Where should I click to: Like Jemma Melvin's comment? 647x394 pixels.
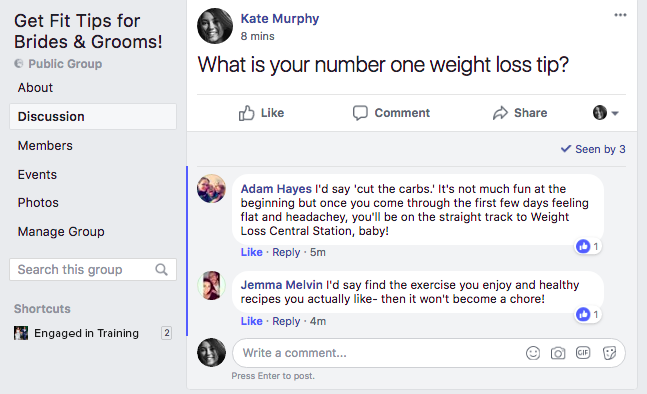coord(251,321)
